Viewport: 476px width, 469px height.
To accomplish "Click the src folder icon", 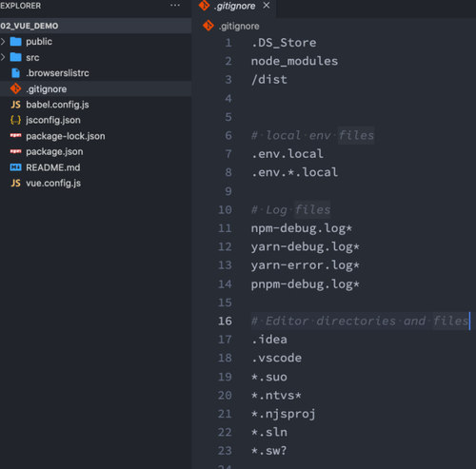I will [x=15, y=57].
